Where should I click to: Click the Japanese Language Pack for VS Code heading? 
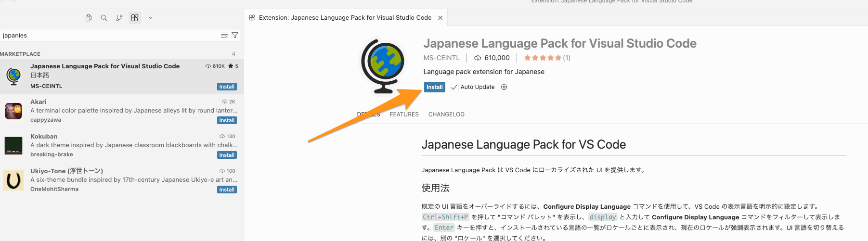click(x=524, y=144)
